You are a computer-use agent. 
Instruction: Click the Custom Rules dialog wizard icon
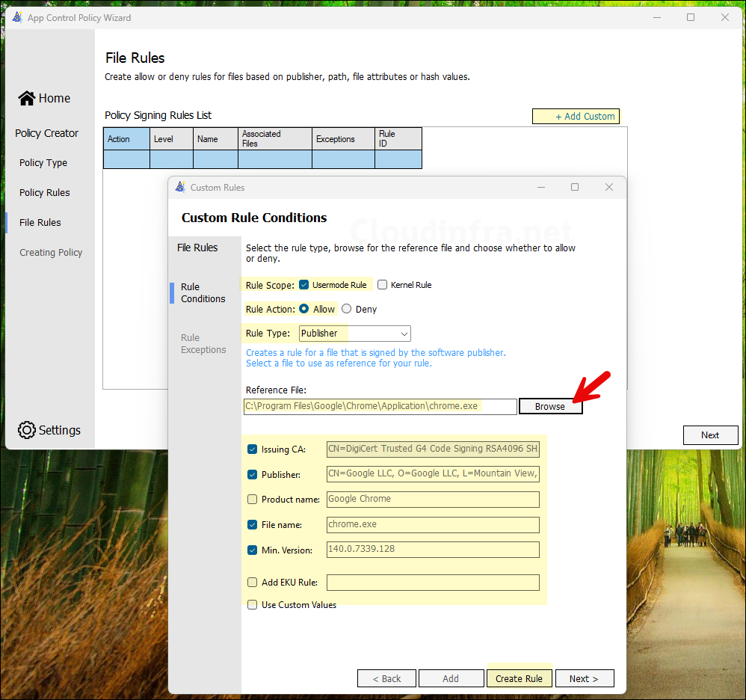[x=180, y=187]
